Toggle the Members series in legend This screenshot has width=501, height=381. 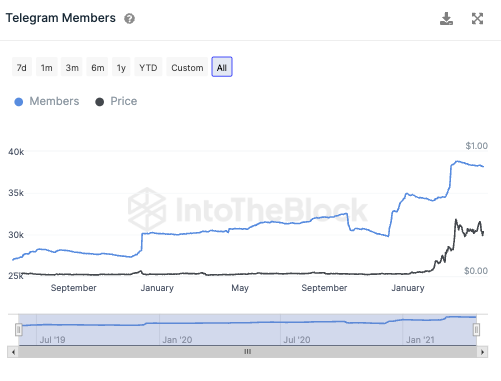(47, 101)
